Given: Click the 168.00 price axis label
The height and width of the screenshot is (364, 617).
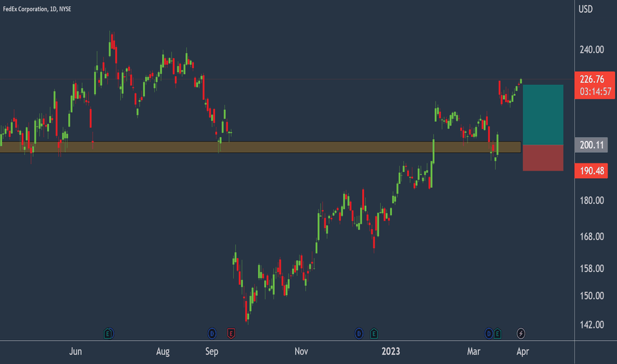Looking at the screenshot, I should [x=591, y=236].
